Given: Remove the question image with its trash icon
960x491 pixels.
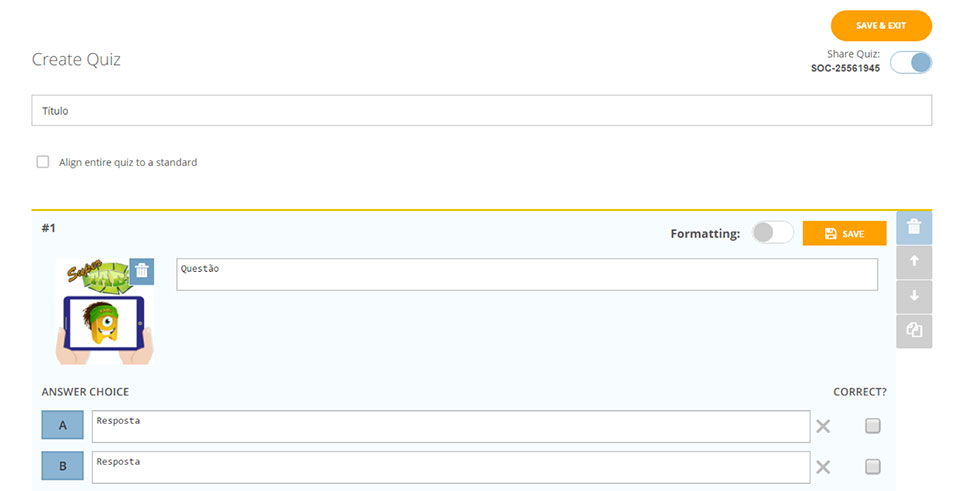Looking at the screenshot, I should click(142, 271).
